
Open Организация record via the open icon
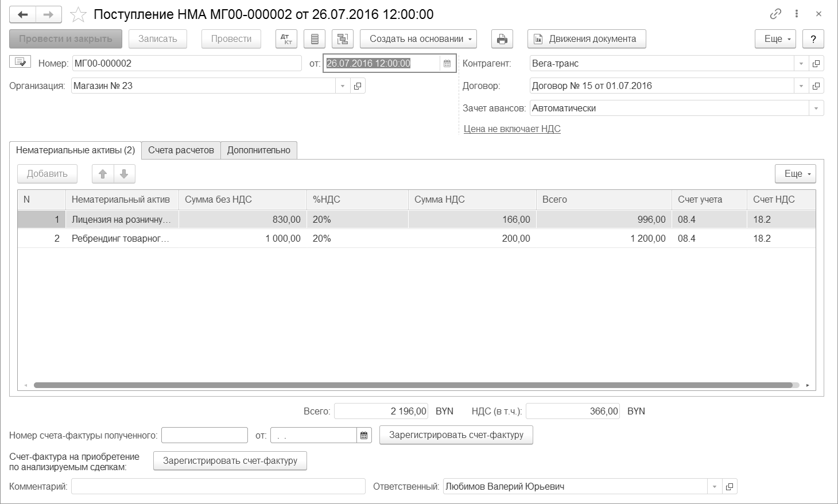[x=358, y=86]
